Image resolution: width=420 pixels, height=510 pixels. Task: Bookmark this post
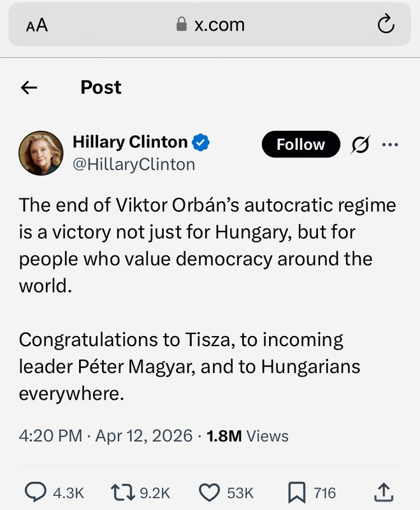(296, 492)
